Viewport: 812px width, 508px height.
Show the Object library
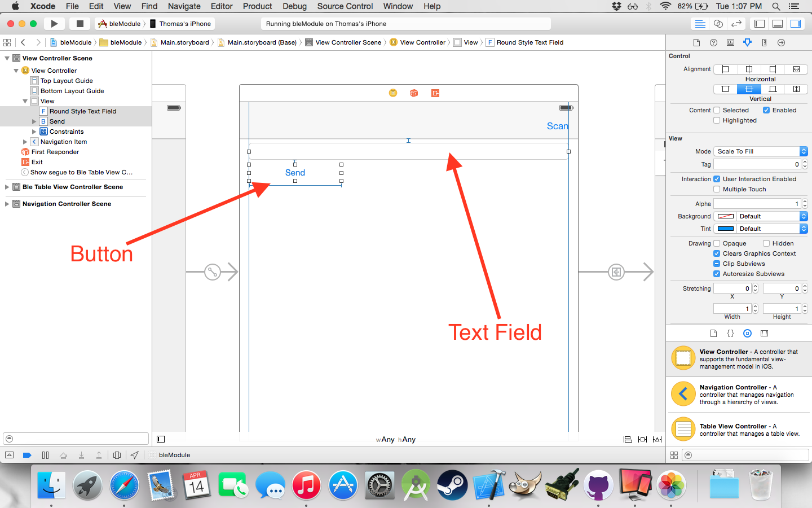(x=747, y=333)
